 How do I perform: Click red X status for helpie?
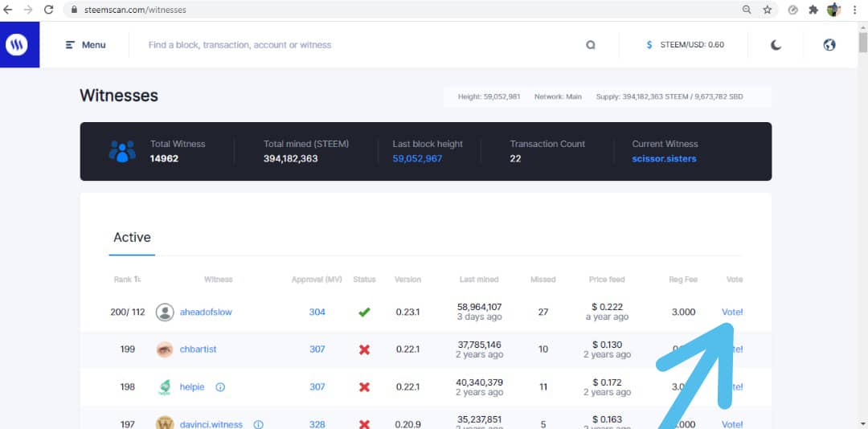point(364,387)
